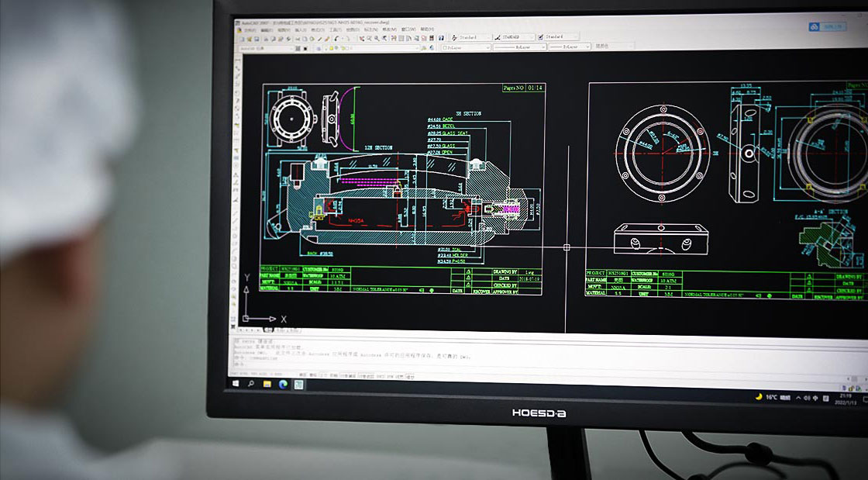Open the 窗口(W) Window menu
Image resolution: width=868 pixels, height=480 pixels.
click(x=408, y=29)
